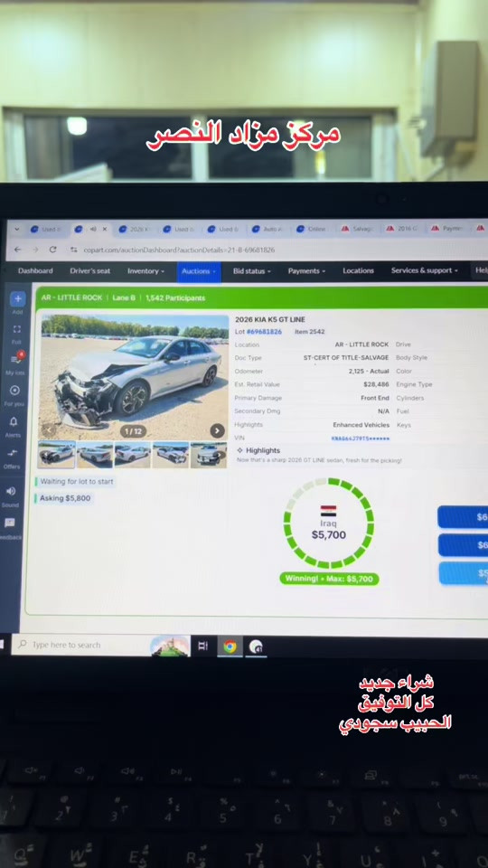Open Alerts bell in sidebar
The height and width of the screenshot is (868, 488).
click(14, 422)
